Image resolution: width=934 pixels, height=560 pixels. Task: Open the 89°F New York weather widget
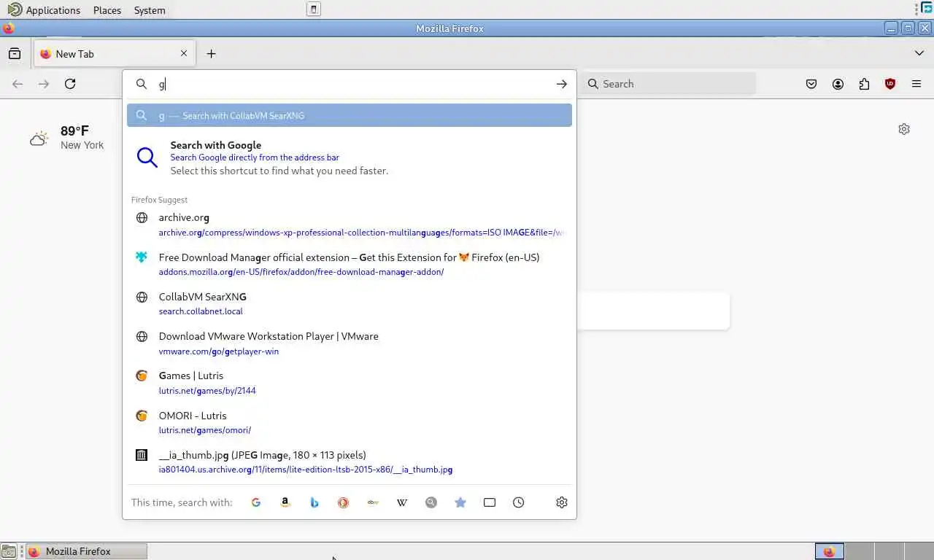click(67, 137)
